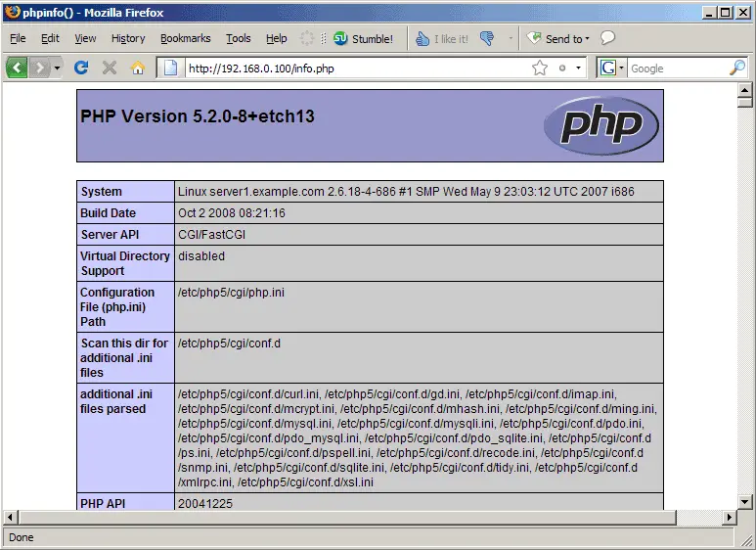
Task: Click the php logo image
Action: (600, 125)
